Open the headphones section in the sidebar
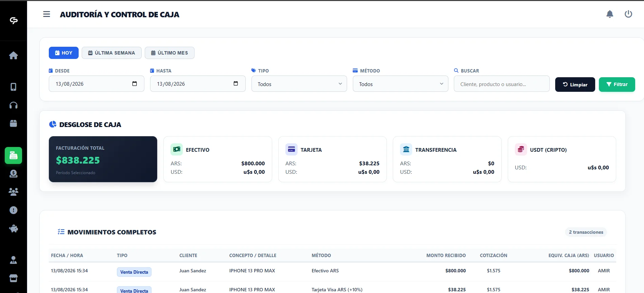The height and width of the screenshot is (293, 644). tap(14, 105)
